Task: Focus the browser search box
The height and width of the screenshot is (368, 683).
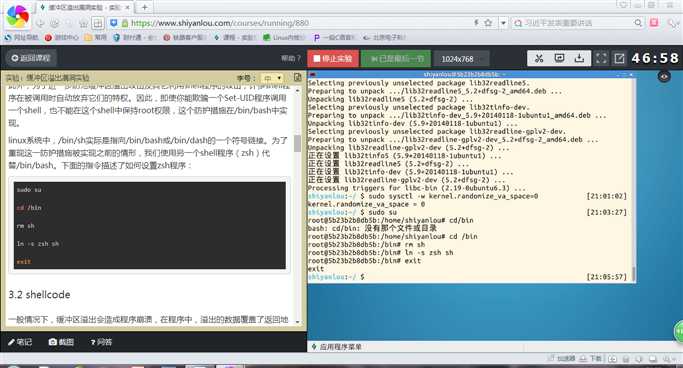Action: pyautogui.click(x=577, y=23)
